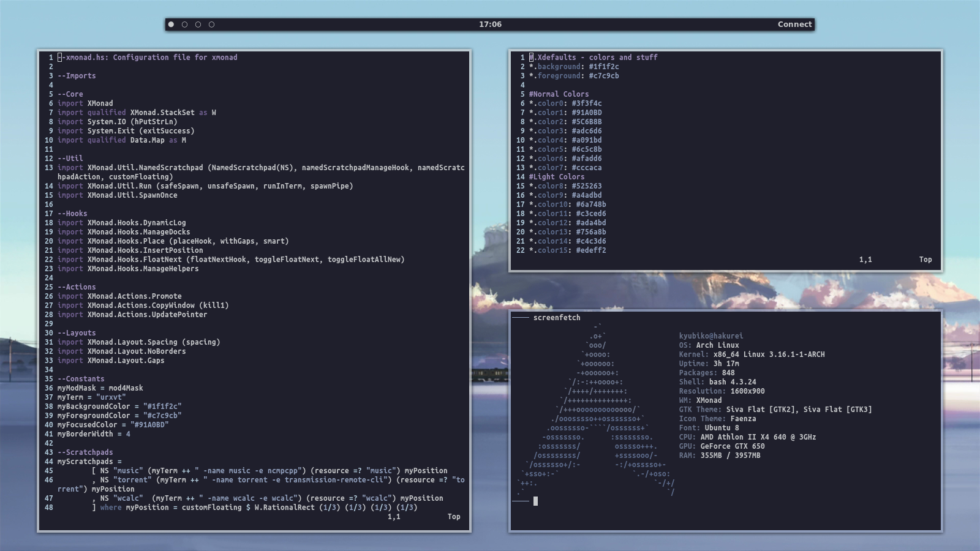Image resolution: width=980 pixels, height=551 pixels.
Task: Click the 'myModMask = mod4Mask' line
Action: [x=100, y=388]
